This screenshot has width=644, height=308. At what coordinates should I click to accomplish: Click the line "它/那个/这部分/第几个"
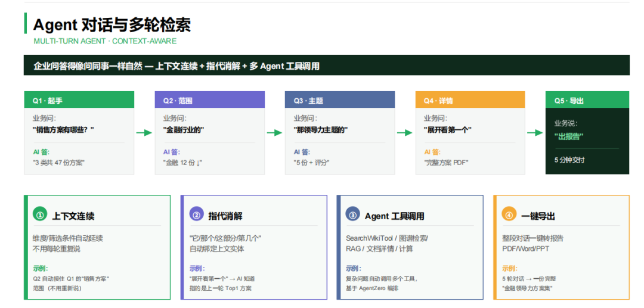(225, 238)
